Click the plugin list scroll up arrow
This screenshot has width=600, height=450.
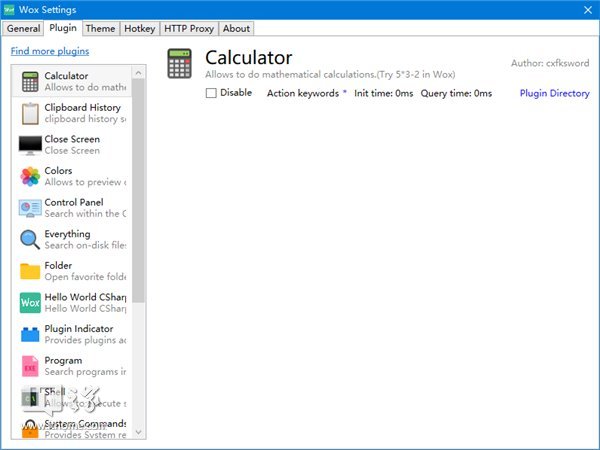[139, 72]
